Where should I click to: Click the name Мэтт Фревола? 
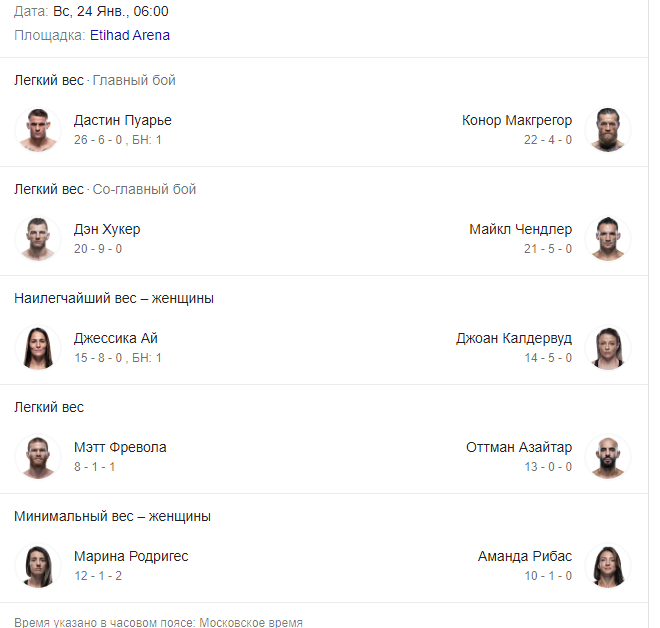(x=120, y=447)
